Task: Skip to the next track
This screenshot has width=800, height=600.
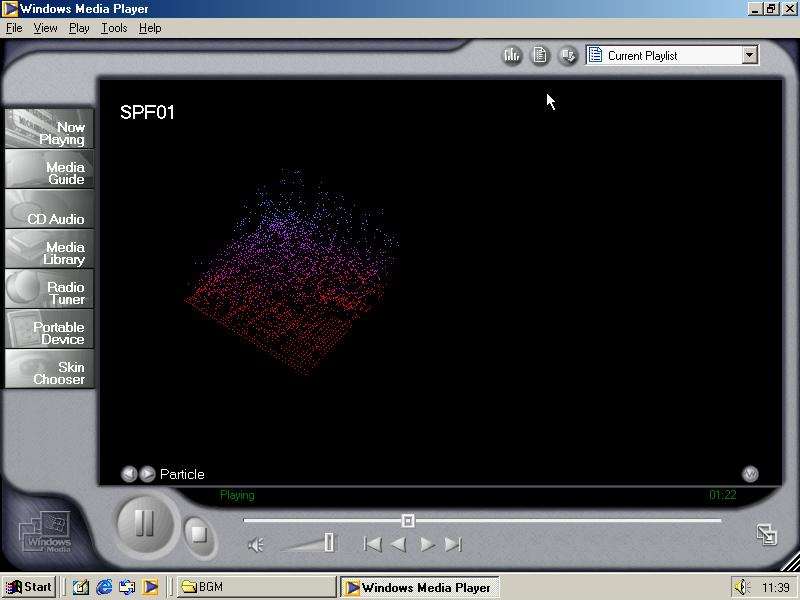Action: 453,544
